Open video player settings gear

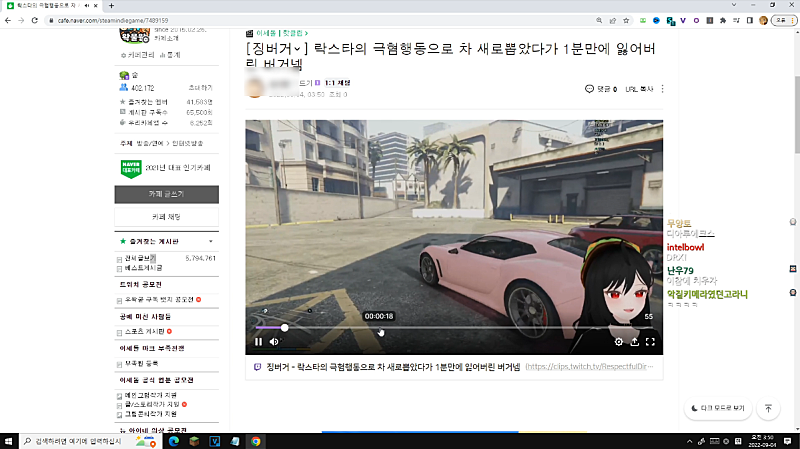click(618, 342)
